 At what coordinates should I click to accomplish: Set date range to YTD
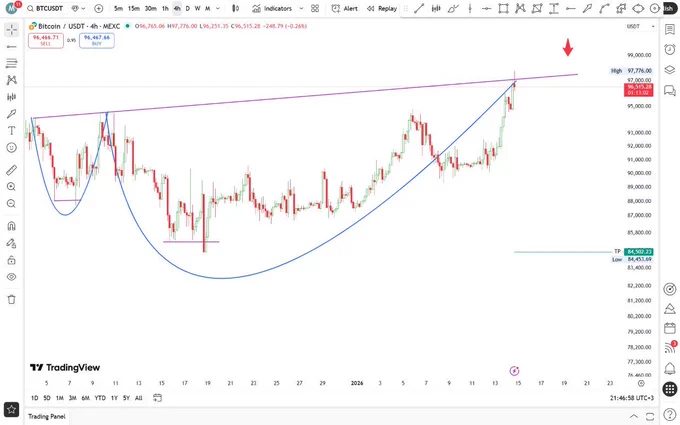click(100, 398)
